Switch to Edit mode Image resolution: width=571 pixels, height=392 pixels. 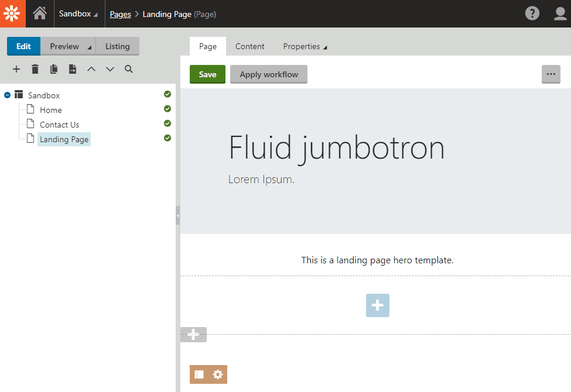[x=23, y=46]
